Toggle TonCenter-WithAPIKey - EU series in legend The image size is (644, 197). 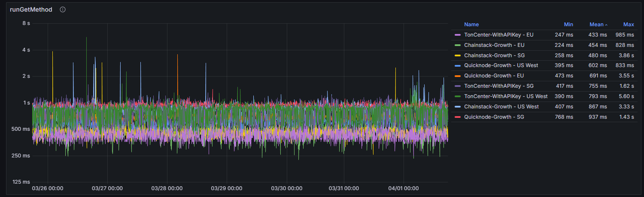(499, 35)
